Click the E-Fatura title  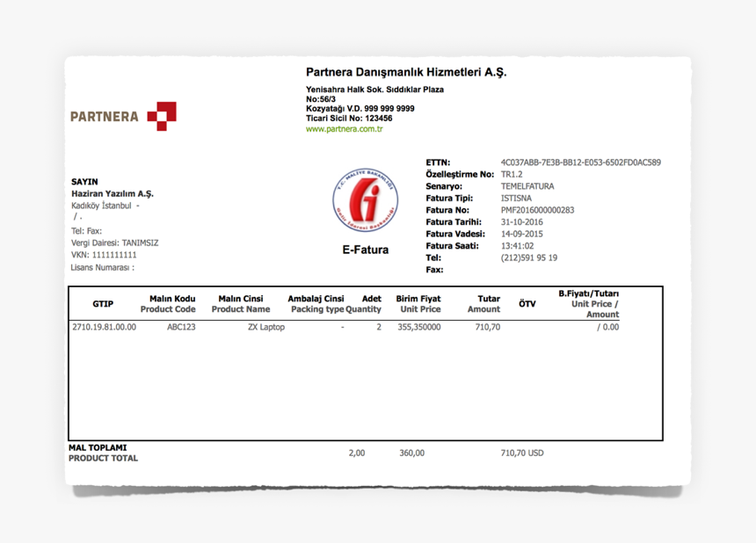[x=366, y=250]
